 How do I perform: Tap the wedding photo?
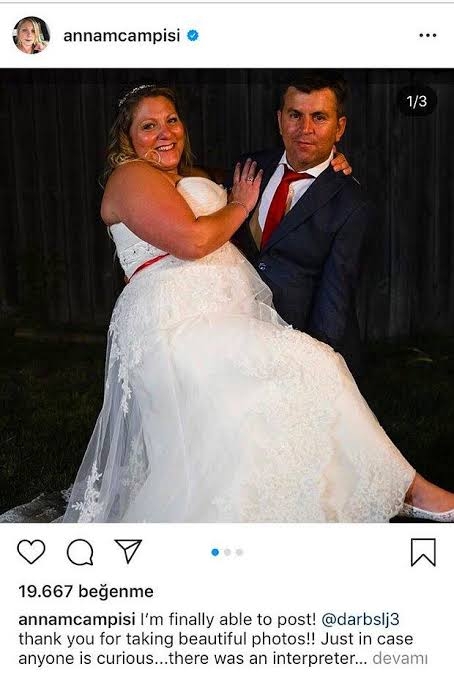227,296
